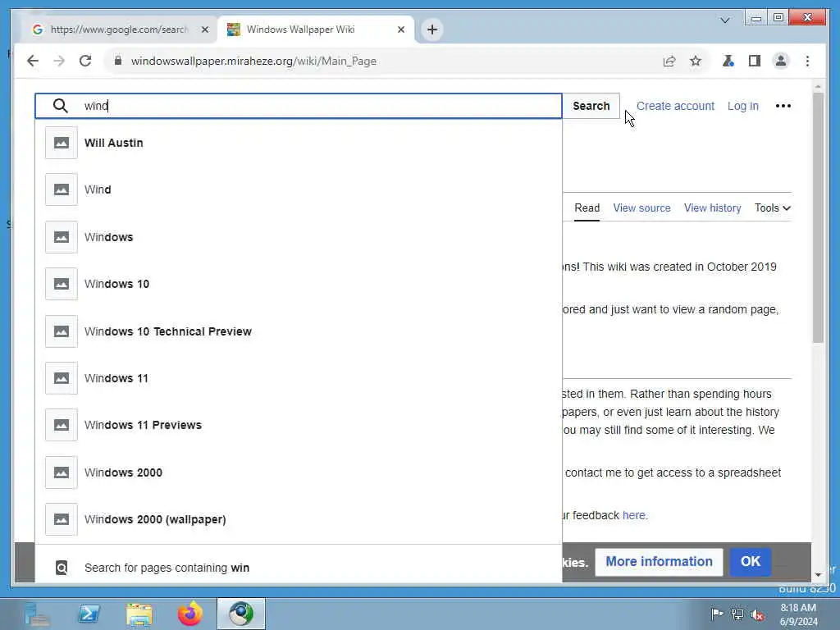The image size is (840, 630).
Task: Click the network tray icon
Action: pos(737,614)
